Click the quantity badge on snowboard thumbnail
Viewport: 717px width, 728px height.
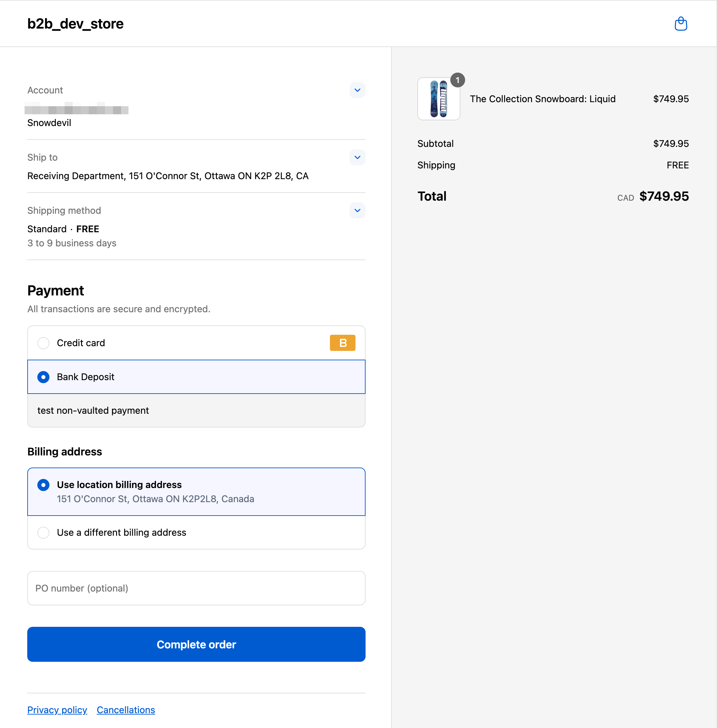pyautogui.click(x=457, y=80)
